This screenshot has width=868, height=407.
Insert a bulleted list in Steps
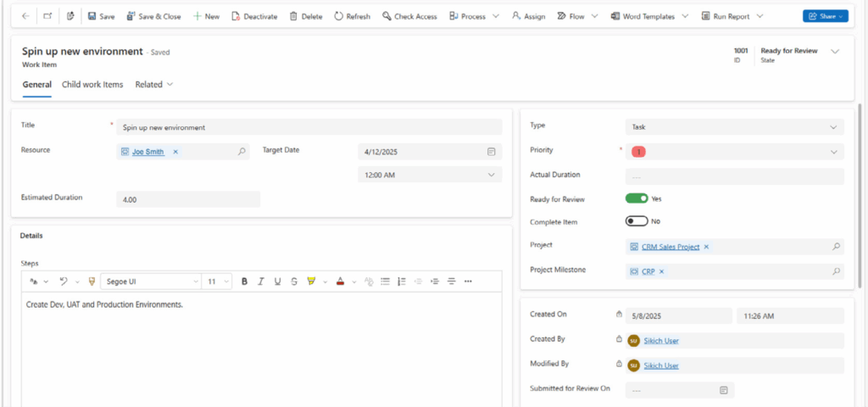(x=385, y=281)
